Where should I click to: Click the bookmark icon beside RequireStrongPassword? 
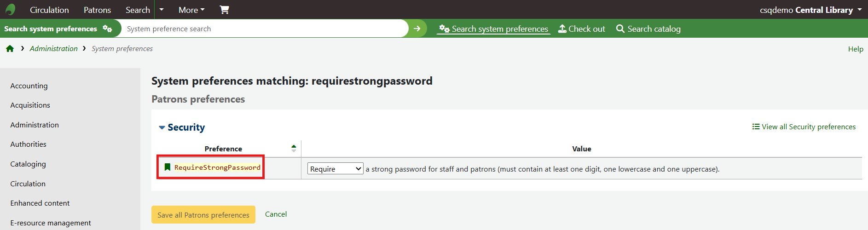click(168, 167)
